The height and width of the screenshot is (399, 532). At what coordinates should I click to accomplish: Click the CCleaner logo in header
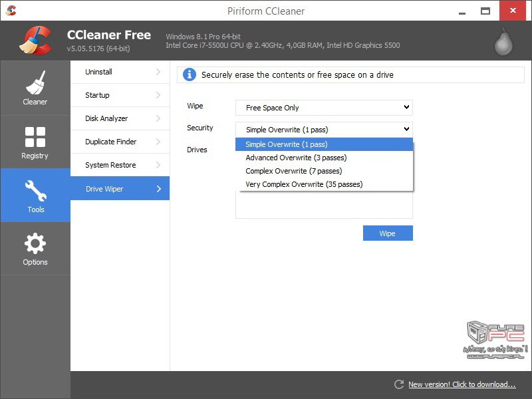pyautogui.click(x=35, y=41)
